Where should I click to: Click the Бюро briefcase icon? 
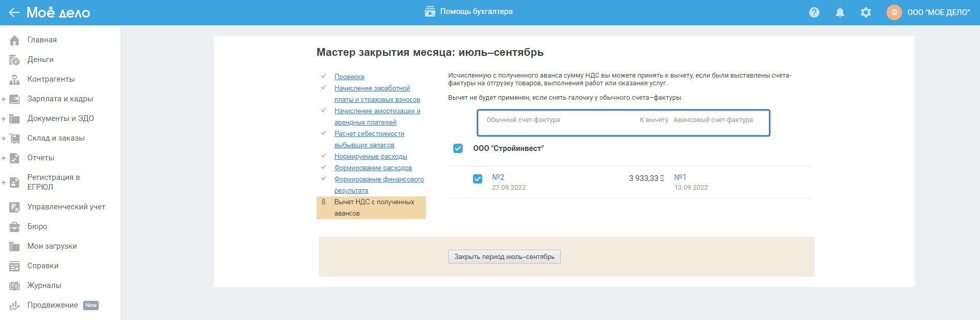tap(14, 227)
